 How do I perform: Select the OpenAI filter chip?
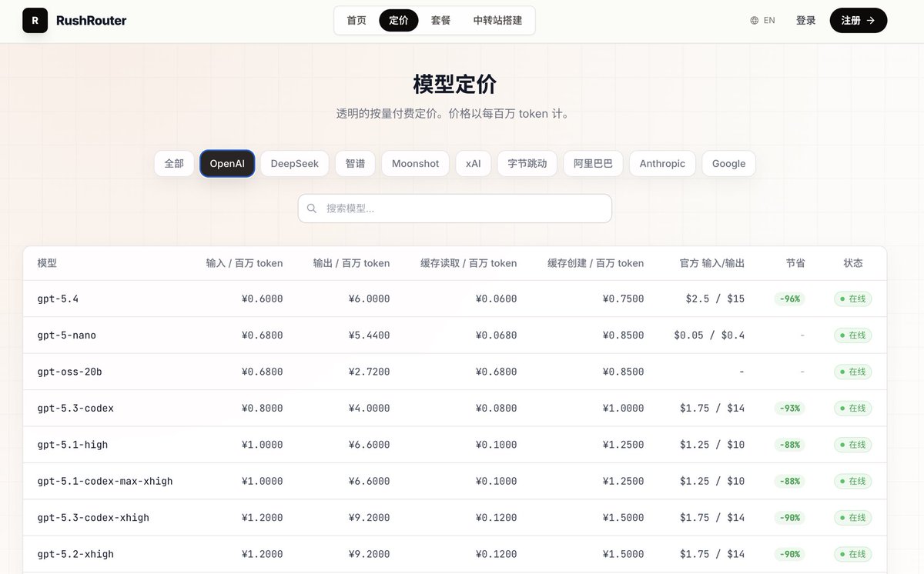[227, 164]
